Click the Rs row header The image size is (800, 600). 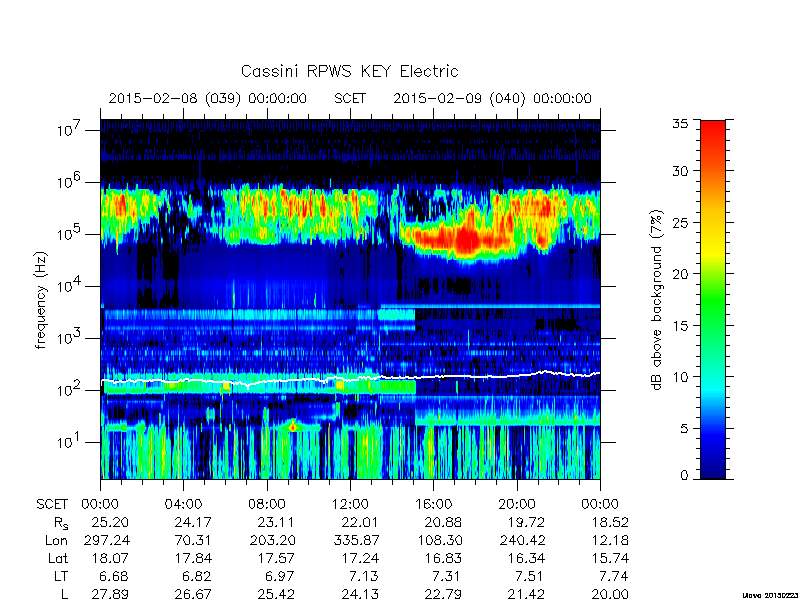tap(61, 523)
